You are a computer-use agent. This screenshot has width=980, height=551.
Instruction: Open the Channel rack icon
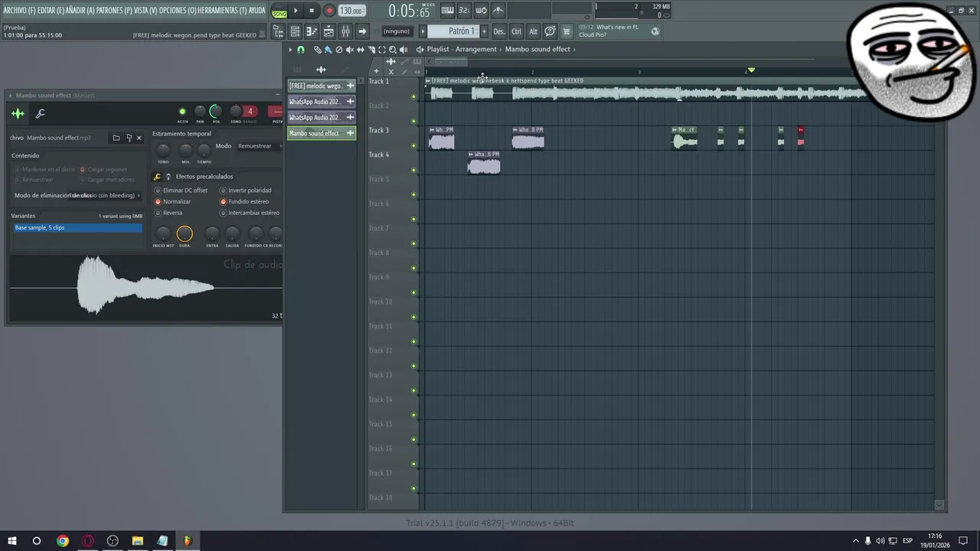[295, 31]
